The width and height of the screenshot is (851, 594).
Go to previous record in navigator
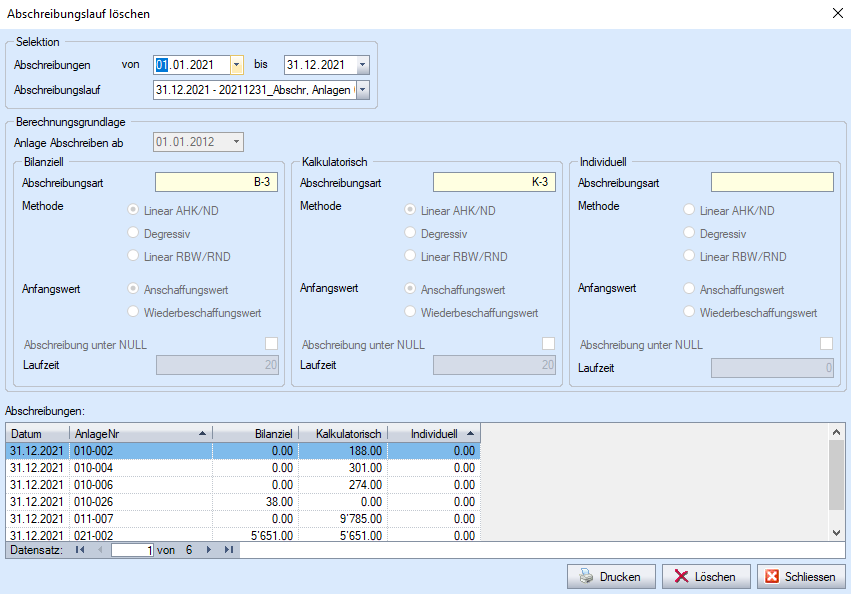(99, 550)
